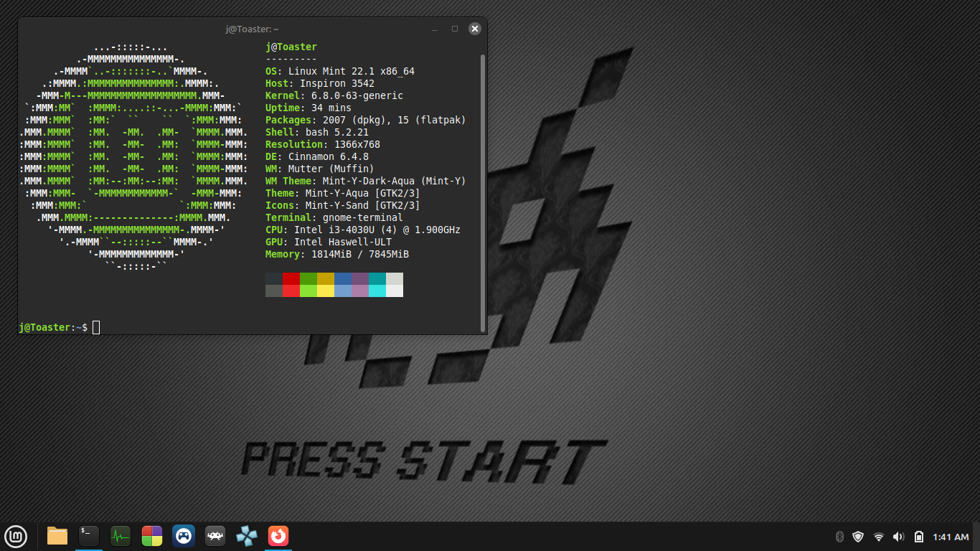
Task: Click the 'Theme: Mint-Y-Aqua [GTK2/3]' line
Action: click(343, 193)
